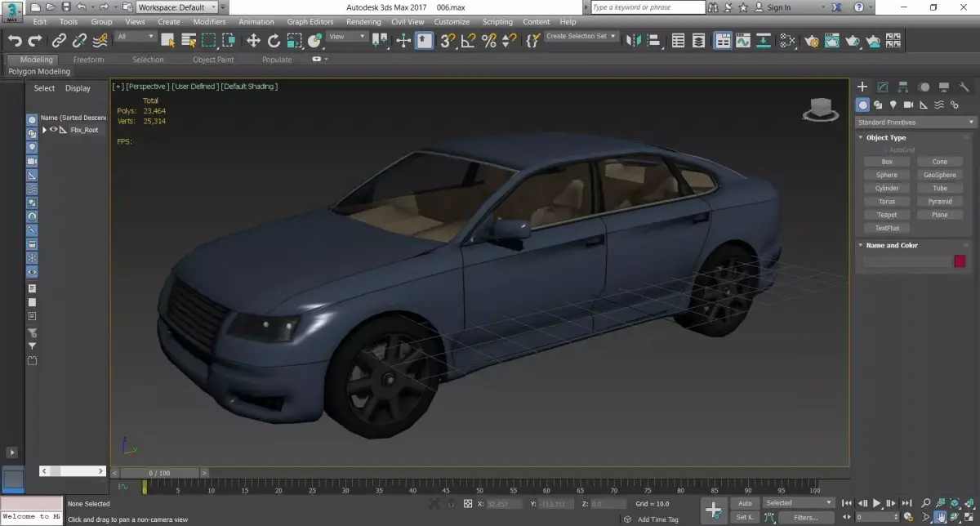Click the object color swatch
The image size is (980, 526).
pyautogui.click(x=960, y=261)
